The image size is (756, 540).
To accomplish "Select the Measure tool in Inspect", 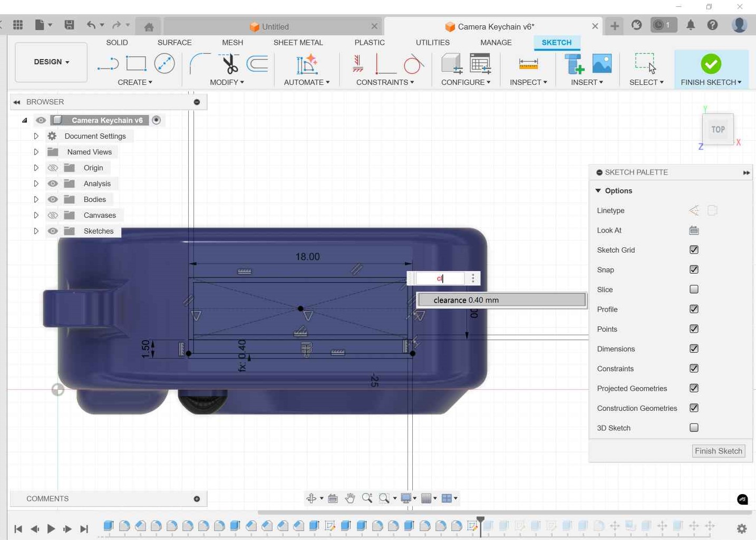I will [x=528, y=64].
